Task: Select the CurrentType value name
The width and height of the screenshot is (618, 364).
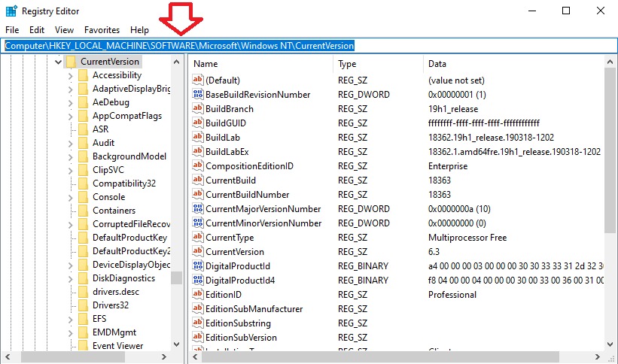Action: click(x=230, y=238)
